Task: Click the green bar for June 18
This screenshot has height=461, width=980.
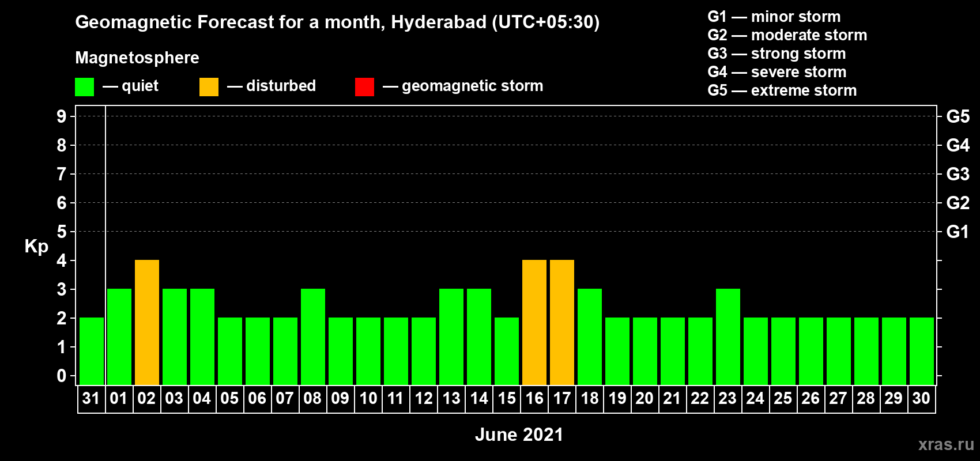Action: 590,337
